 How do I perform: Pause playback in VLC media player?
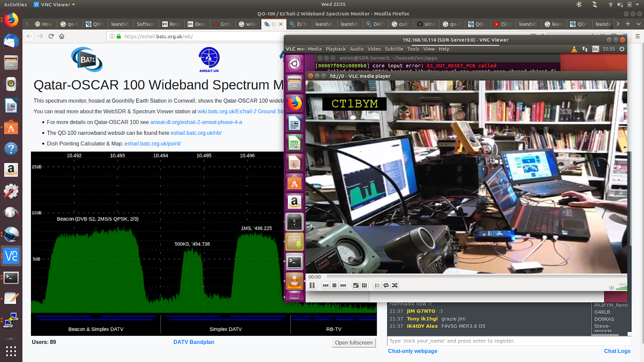tap(312, 285)
